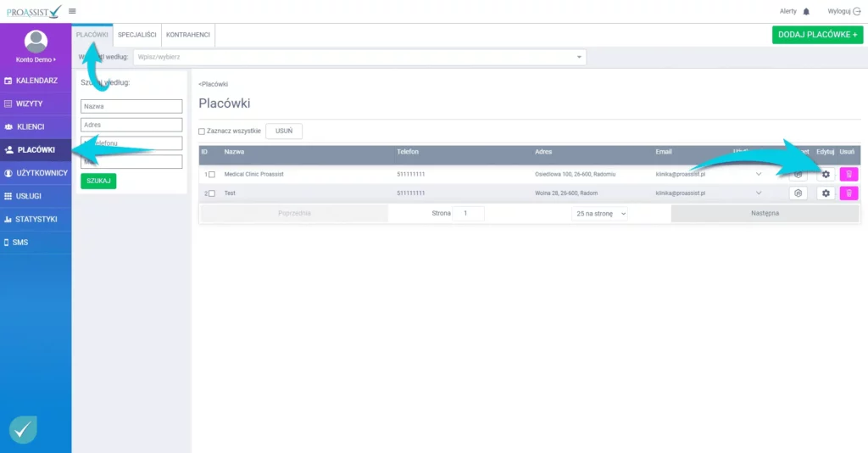This screenshot has width=868, height=453.
Task: Open the 25 na stronę page size dropdown
Action: pyautogui.click(x=599, y=214)
